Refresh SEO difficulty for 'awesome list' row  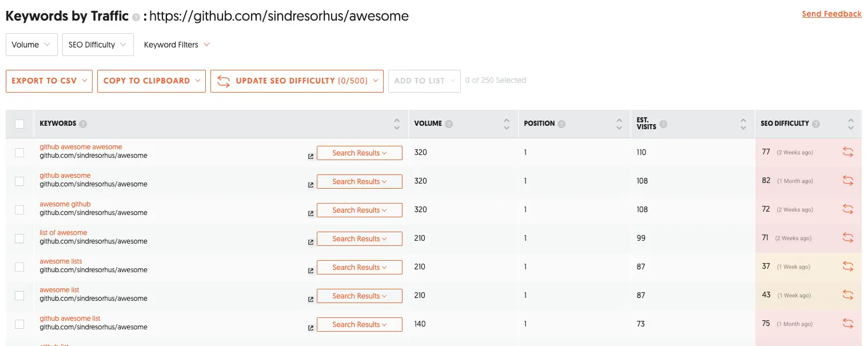[x=848, y=295]
